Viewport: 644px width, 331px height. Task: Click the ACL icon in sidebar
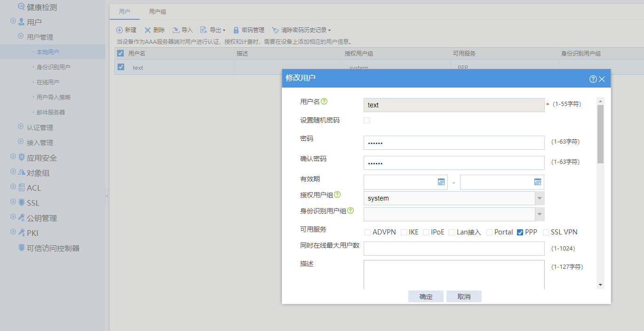(x=21, y=188)
